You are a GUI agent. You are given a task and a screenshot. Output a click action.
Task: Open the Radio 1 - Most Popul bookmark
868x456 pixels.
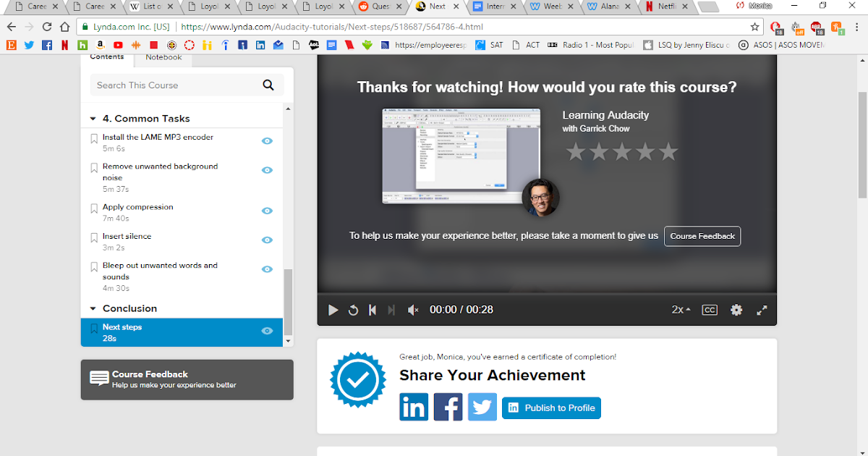point(592,45)
